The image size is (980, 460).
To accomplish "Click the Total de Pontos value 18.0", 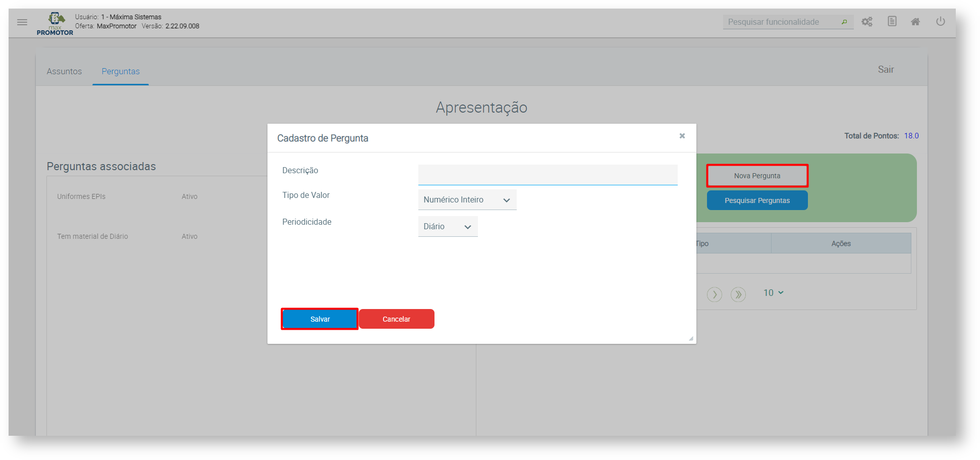I will coord(911,136).
